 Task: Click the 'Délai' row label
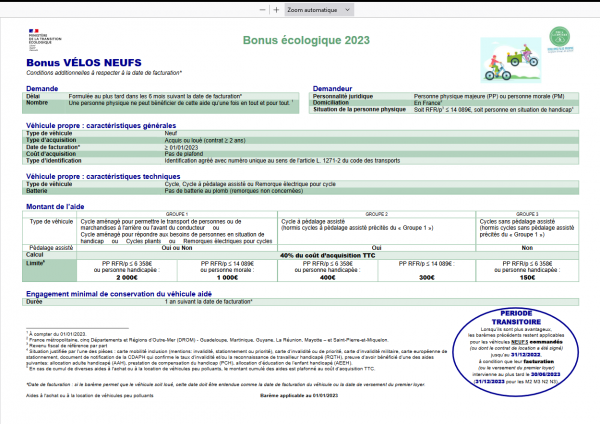(33, 96)
